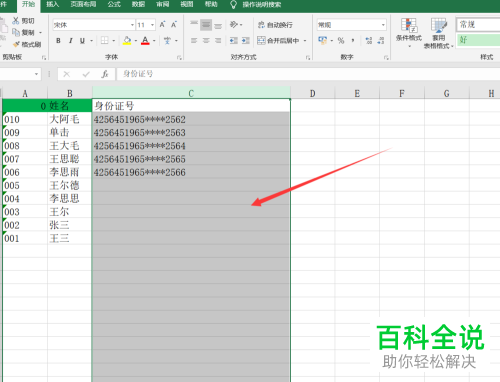The height and width of the screenshot is (382, 500).
Task: Increase font size with larger A
Action: coord(162,25)
